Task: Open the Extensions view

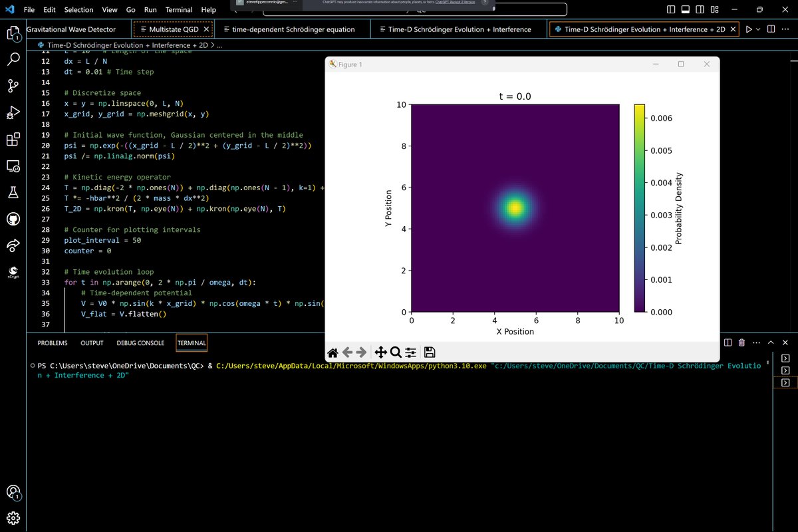Action: (13, 139)
